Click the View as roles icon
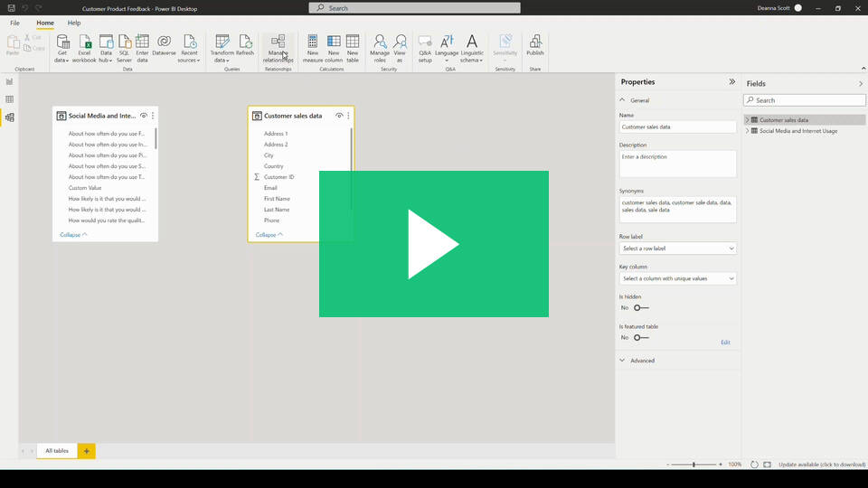 tap(400, 42)
